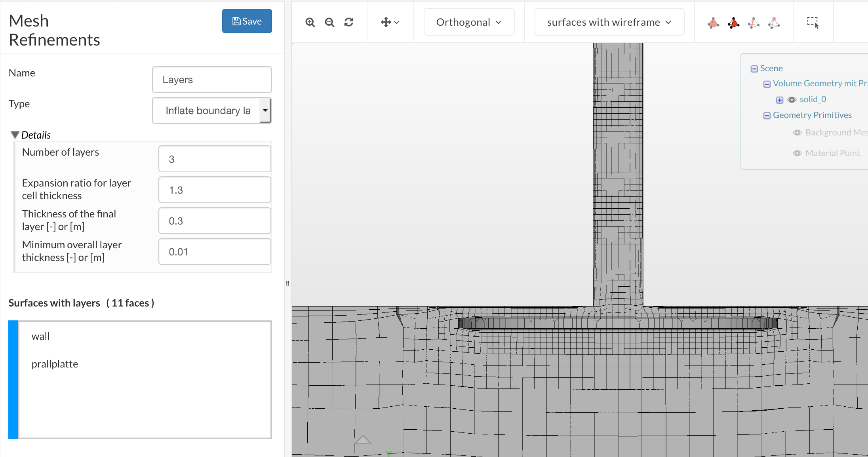The width and height of the screenshot is (868, 457).
Task: Select the vertex selection mode icon
Action: [774, 23]
